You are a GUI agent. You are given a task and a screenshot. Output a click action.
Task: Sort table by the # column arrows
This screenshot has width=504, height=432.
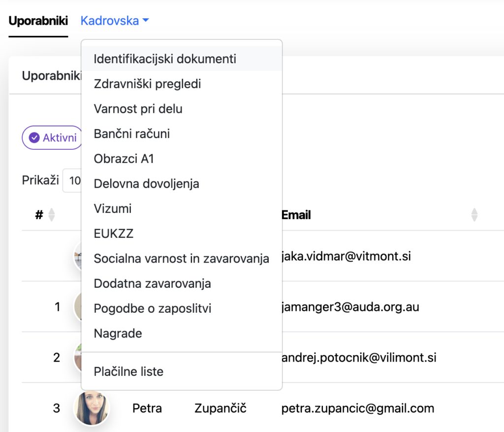coord(51,215)
